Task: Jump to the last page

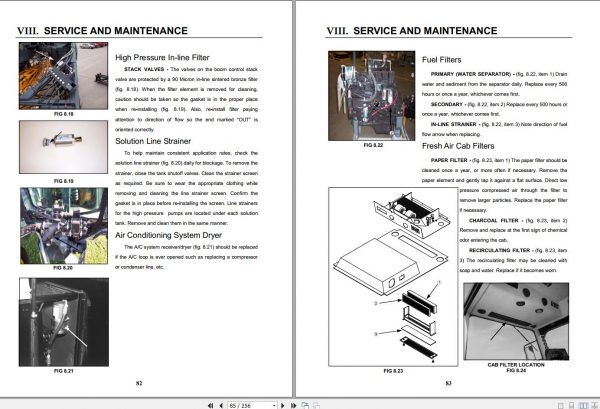Action: point(293,406)
